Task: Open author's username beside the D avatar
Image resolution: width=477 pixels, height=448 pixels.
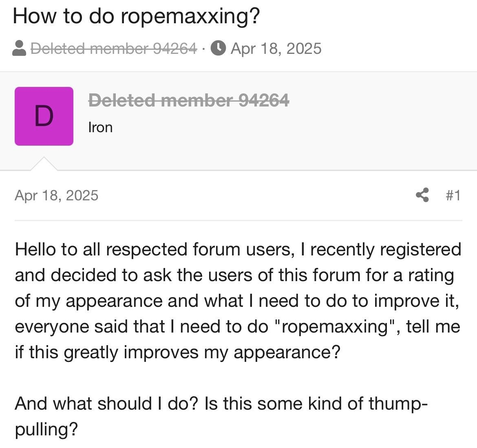Action: pos(189,100)
